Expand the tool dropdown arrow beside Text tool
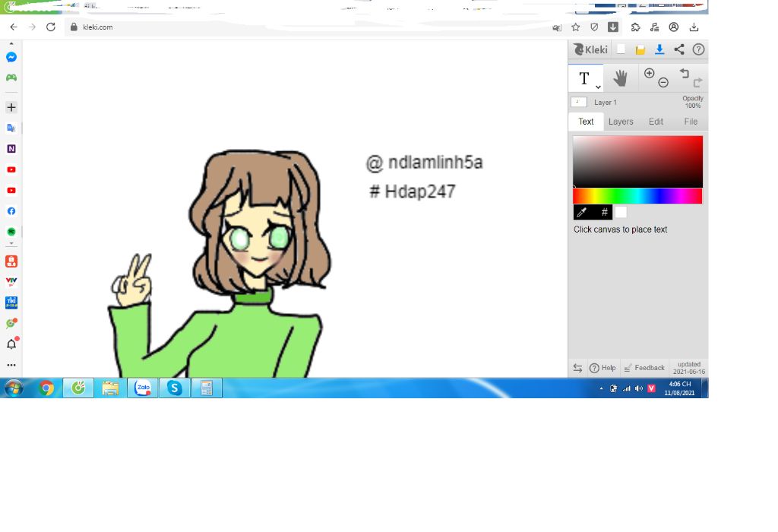Screen dimensions: 778x532 [x=599, y=87]
